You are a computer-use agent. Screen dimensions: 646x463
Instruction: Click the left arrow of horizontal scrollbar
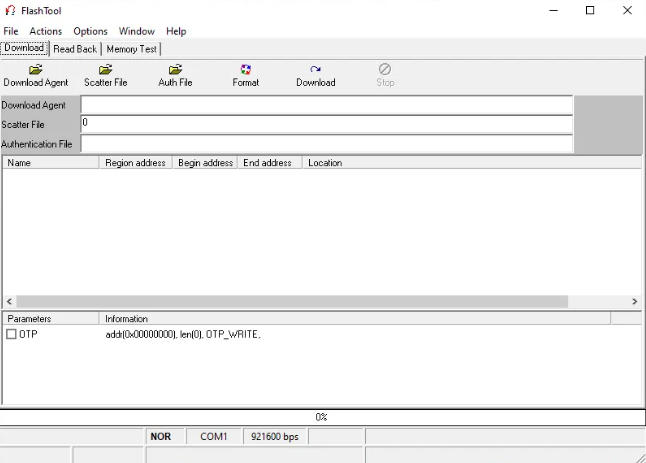tap(9, 302)
